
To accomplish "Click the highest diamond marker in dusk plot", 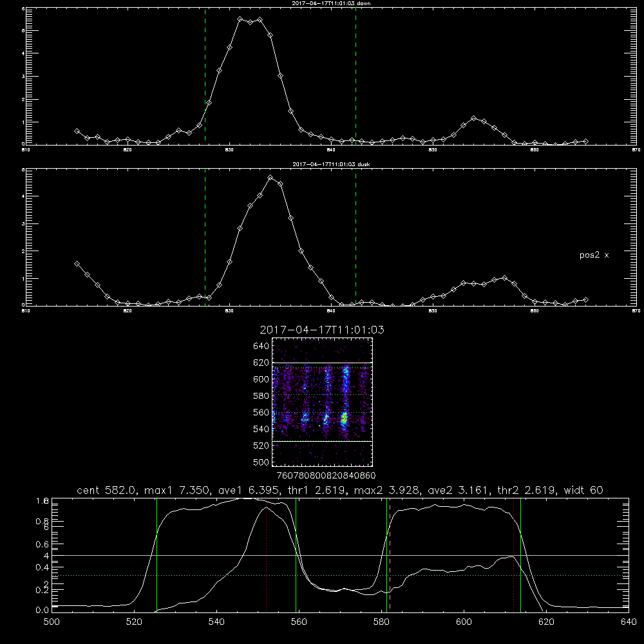I will 270,178.
